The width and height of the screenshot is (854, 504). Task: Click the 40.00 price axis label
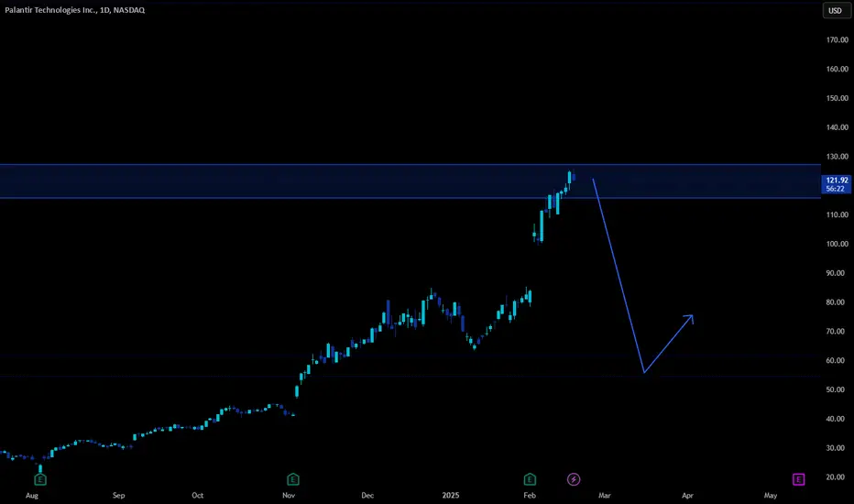click(x=836, y=419)
